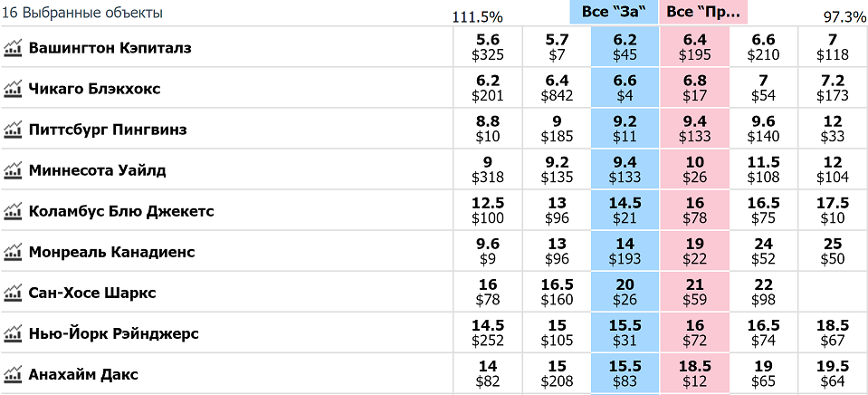Select back odds 6.2 for Вашингтон Кэпиталз
This screenshot has width=868, height=395.
[x=625, y=47]
